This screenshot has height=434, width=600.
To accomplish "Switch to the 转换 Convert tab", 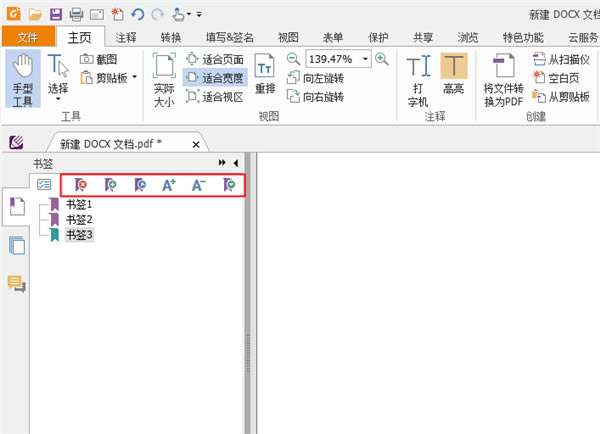I will [x=171, y=37].
